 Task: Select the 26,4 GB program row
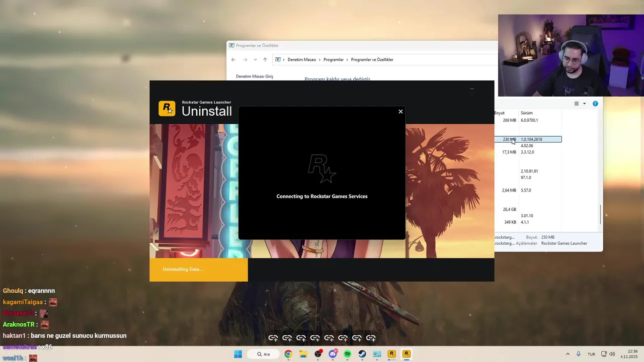click(x=528, y=209)
